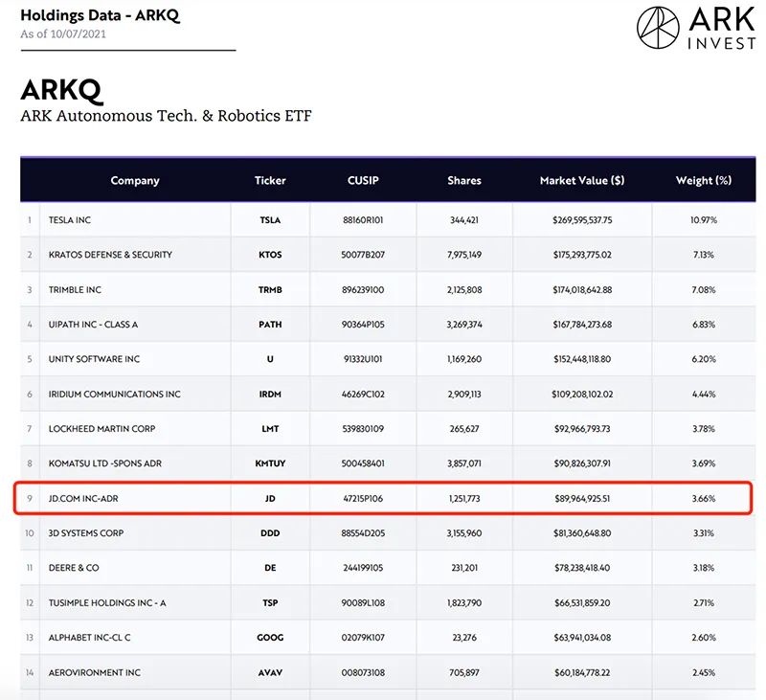Click the ARK Invest circular logo icon
This screenshot has width=766, height=700.
pos(658,28)
